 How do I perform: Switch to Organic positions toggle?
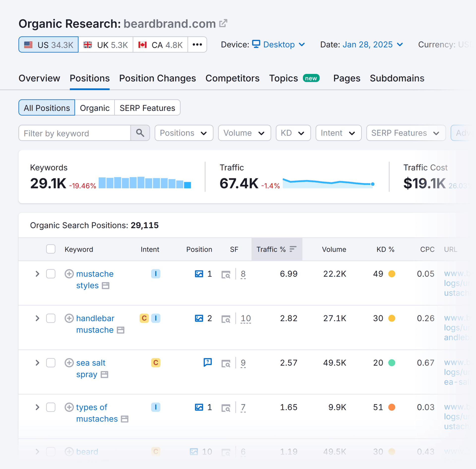[95, 108]
